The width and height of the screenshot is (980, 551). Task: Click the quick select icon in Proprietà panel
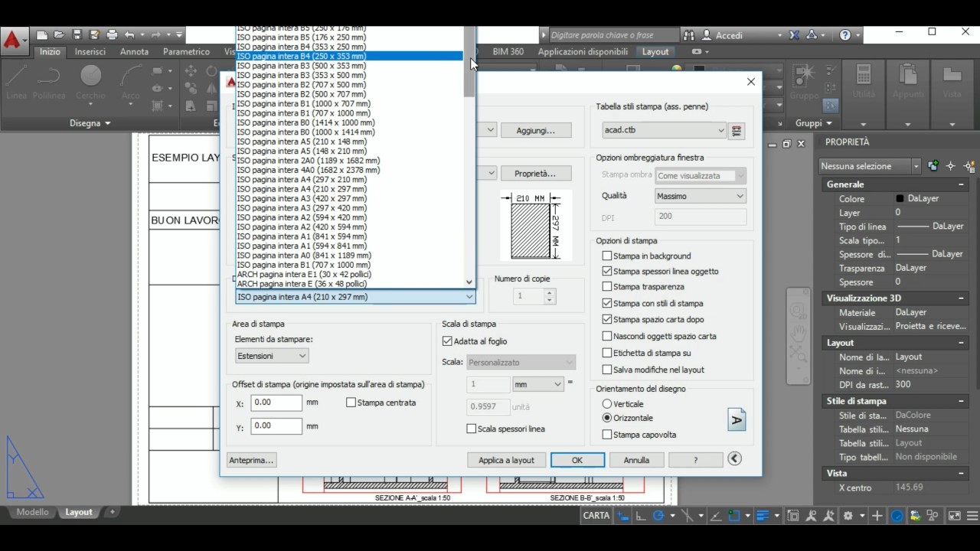(x=969, y=166)
